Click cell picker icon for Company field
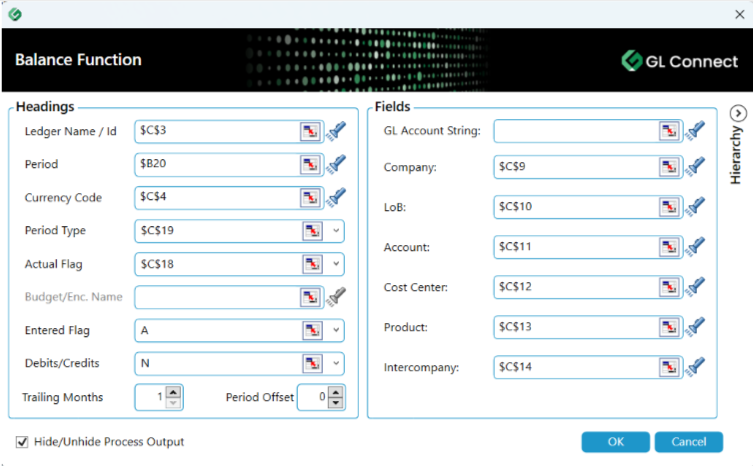 click(668, 168)
